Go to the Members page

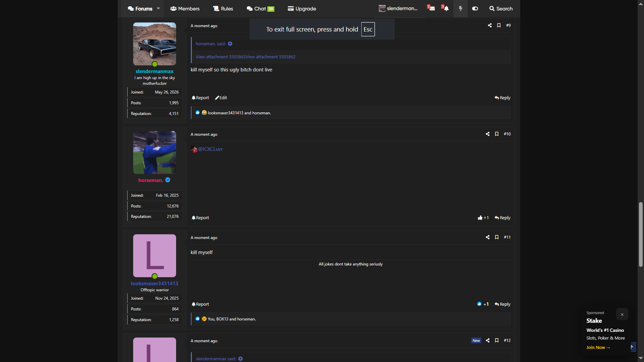(x=185, y=9)
